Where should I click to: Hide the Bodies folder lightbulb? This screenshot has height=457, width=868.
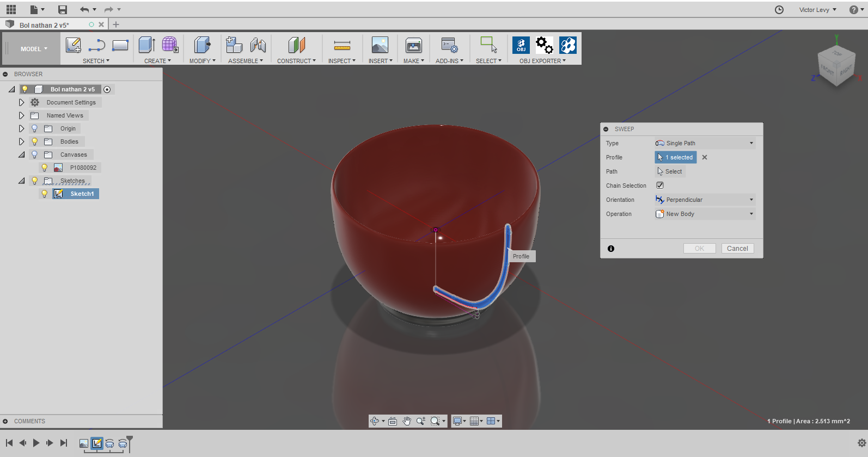tap(34, 141)
